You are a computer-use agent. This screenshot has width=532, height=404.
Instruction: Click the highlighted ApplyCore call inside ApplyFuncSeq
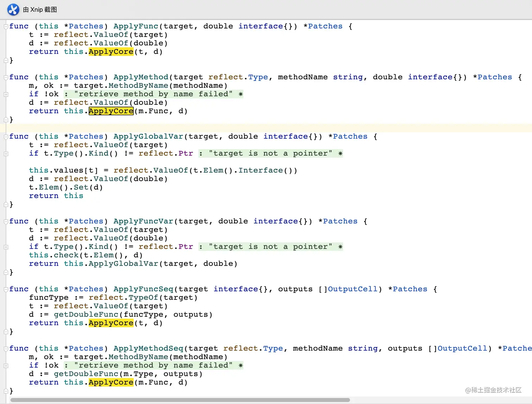pos(111,323)
